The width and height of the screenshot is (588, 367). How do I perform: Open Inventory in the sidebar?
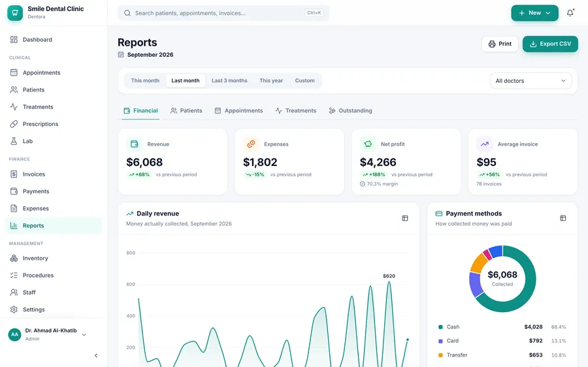coord(54,259)
